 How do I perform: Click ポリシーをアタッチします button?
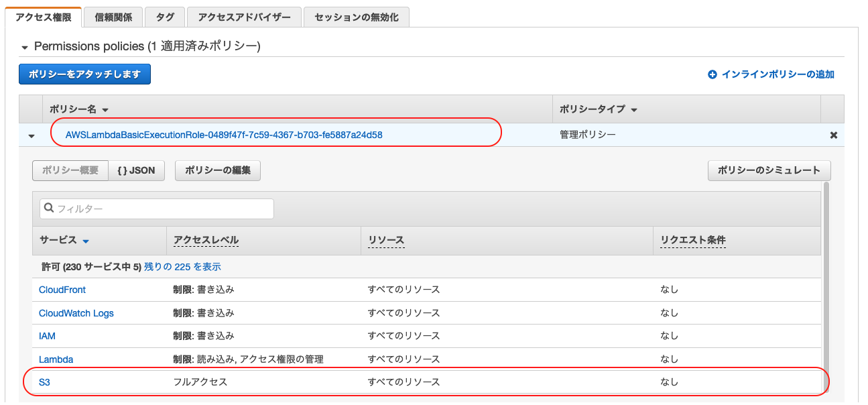click(x=84, y=74)
